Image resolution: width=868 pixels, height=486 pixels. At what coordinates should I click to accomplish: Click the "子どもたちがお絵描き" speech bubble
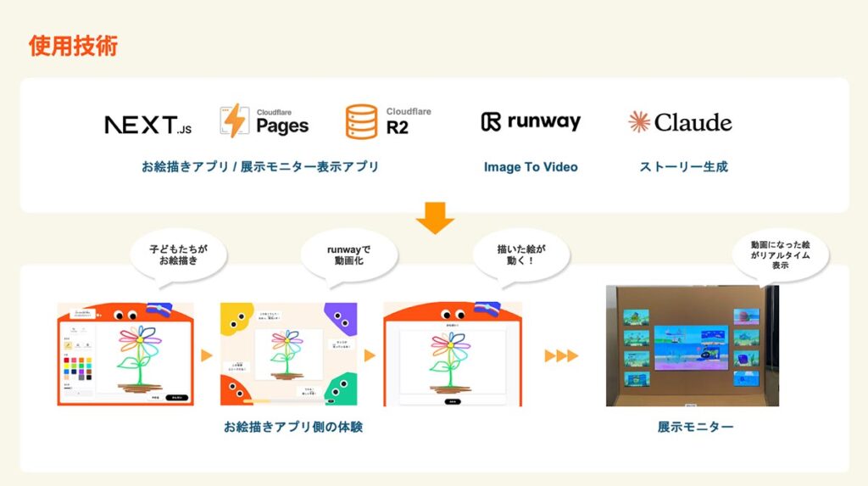[178, 257]
